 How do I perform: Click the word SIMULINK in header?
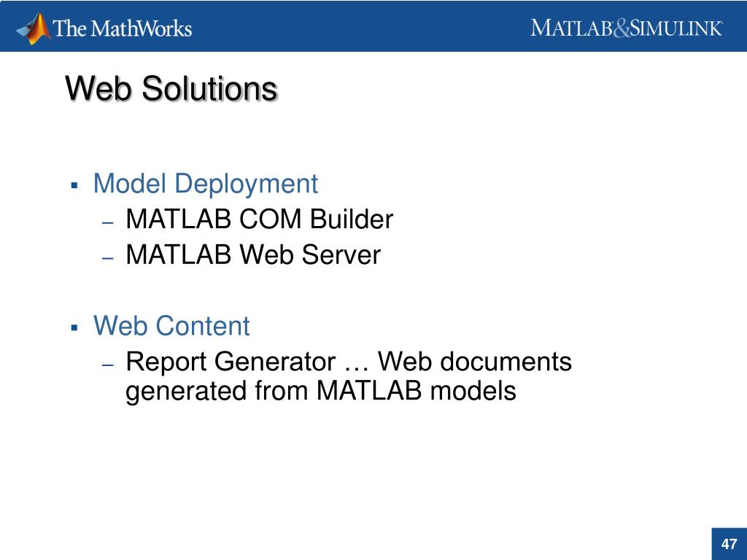(676, 28)
